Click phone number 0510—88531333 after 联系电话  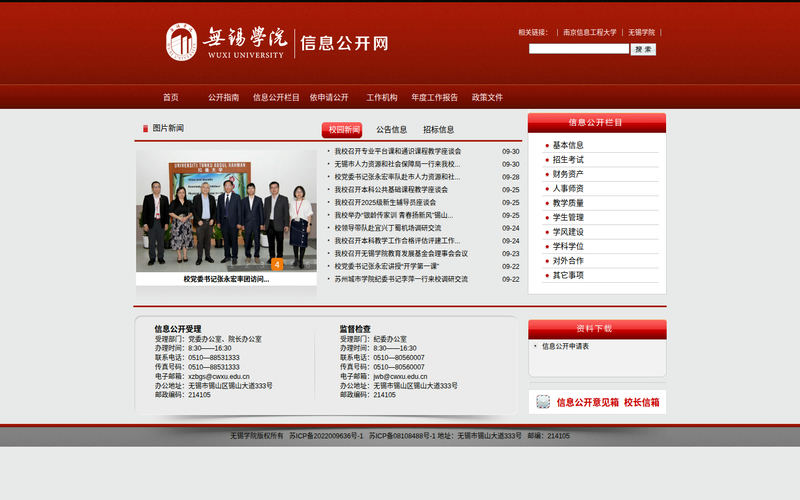tap(213, 358)
